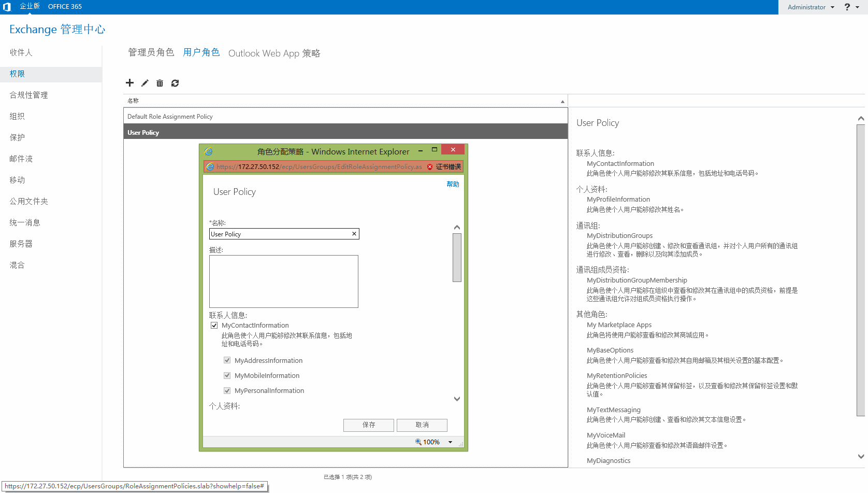Open 移动 in left navigation

[17, 180]
